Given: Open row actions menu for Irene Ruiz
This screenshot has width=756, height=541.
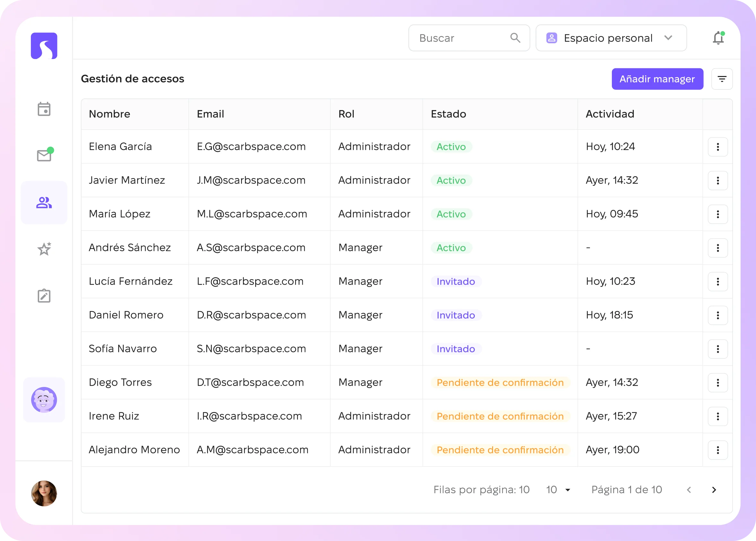Looking at the screenshot, I should [x=718, y=416].
